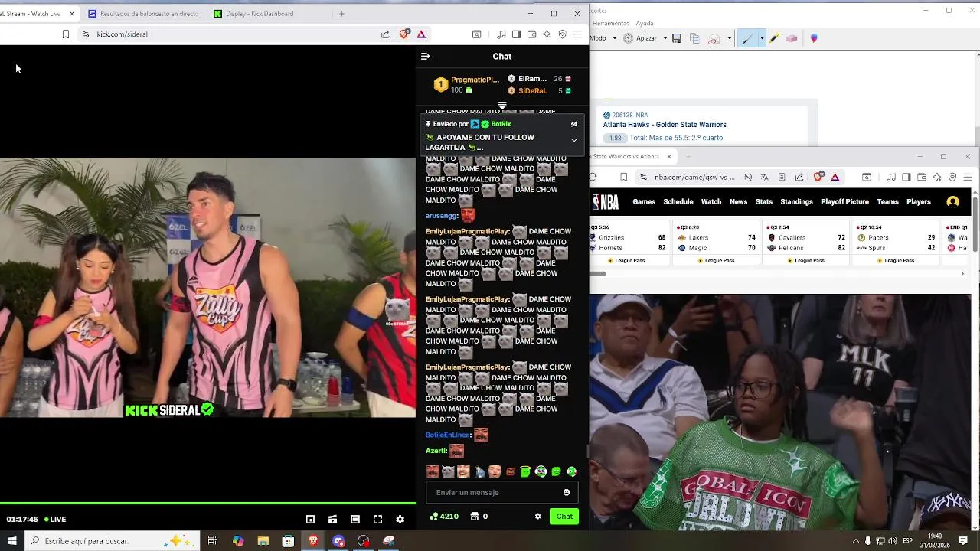Toggle the sidebar panel in the Kick browser window

click(x=516, y=34)
